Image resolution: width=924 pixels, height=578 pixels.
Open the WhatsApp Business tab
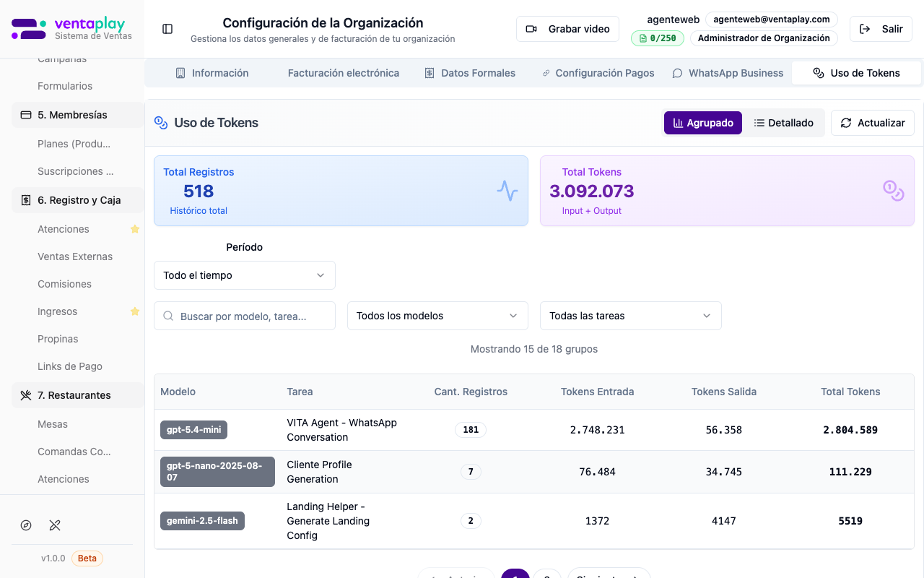pyautogui.click(x=728, y=73)
